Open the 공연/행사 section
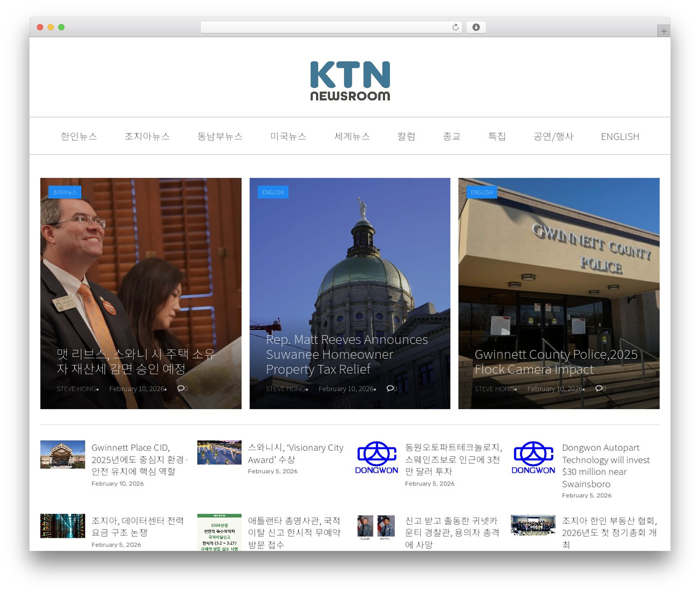Image resolution: width=700 pixels, height=593 pixels. coord(553,136)
